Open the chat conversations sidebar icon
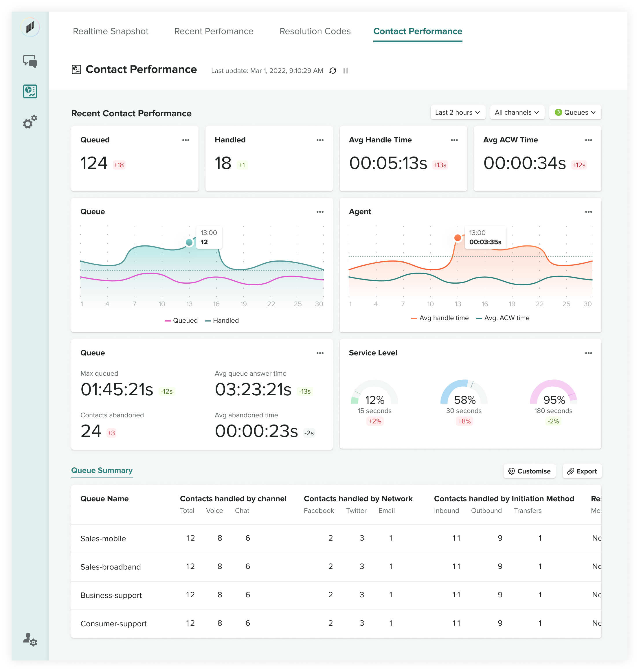Viewport: 639px width, 672px height. [x=30, y=61]
